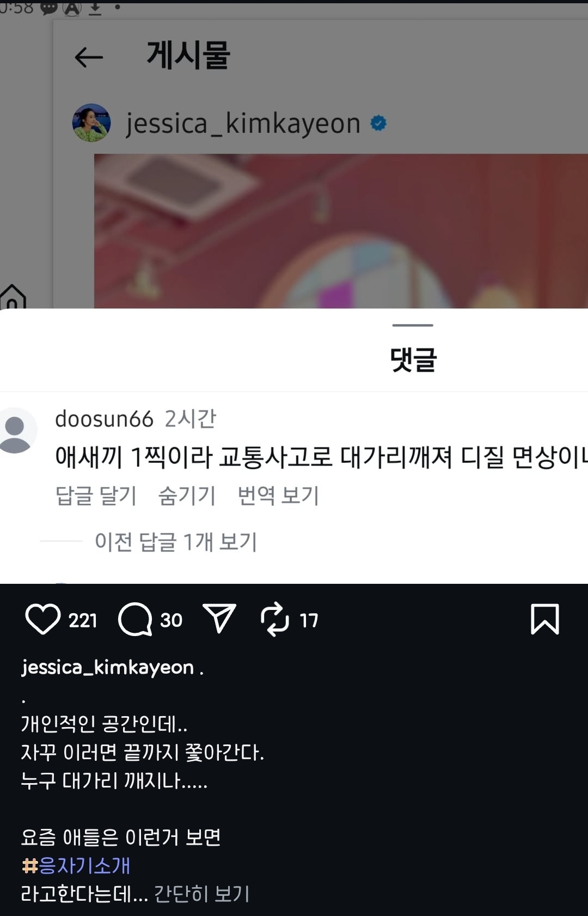Repost using the circular arrows icon

(x=275, y=619)
